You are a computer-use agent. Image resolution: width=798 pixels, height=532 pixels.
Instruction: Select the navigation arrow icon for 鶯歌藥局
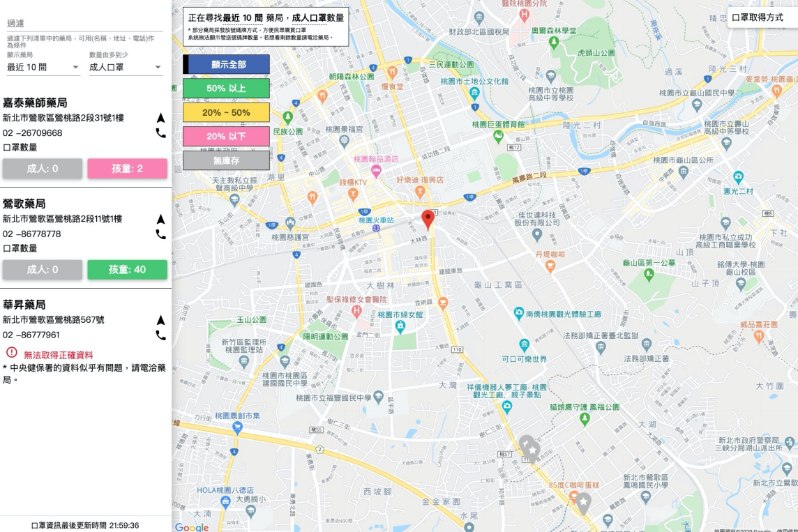tap(160, 218)
